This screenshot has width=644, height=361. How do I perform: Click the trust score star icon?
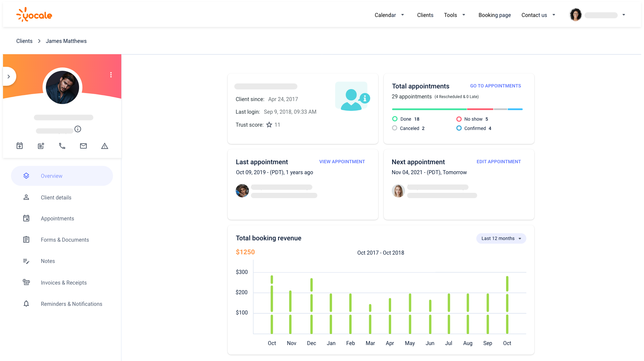(x=269, y=125)
